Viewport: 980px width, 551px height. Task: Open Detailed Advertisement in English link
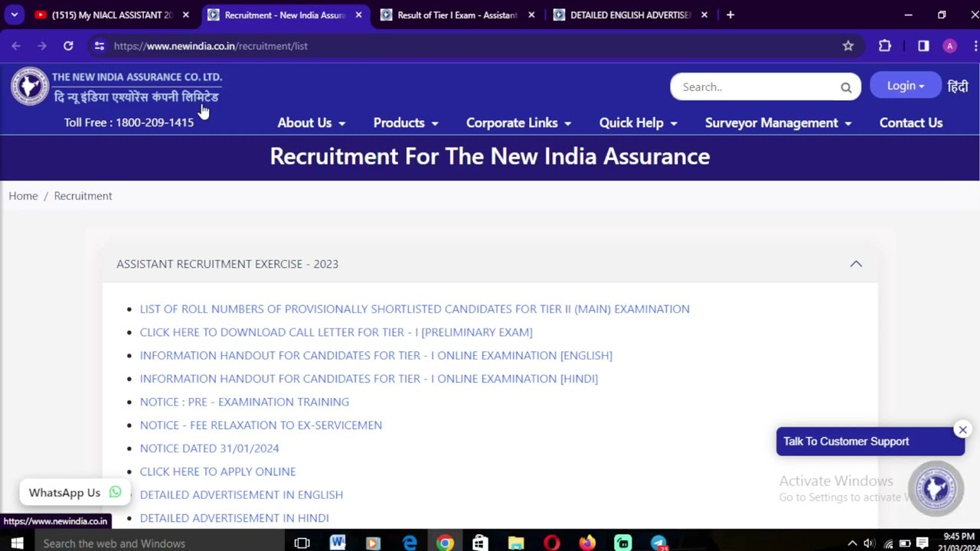pos(241,494)
